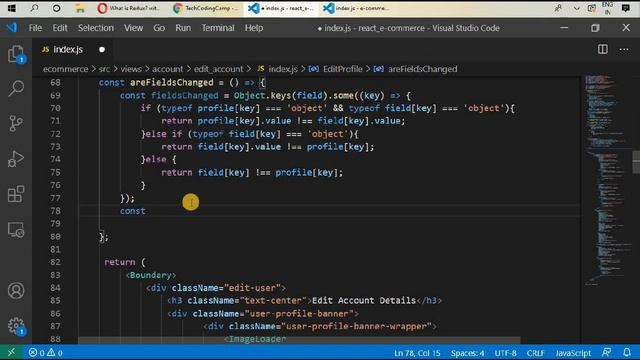Open the Search view in activity bar
The width and height of the screenshot is (640, 360).
coord(16,88)
